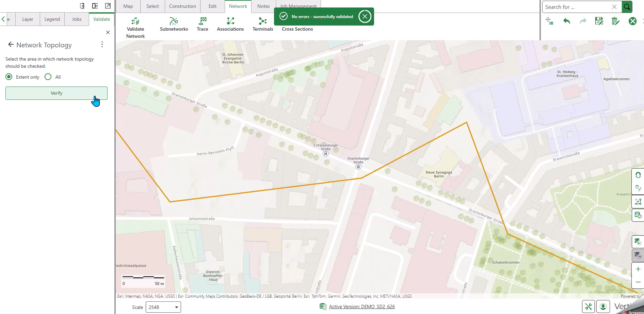Select the All radio button
This screenshot has width=644, height=314.
pyautogui.click(x=48, y=77)
